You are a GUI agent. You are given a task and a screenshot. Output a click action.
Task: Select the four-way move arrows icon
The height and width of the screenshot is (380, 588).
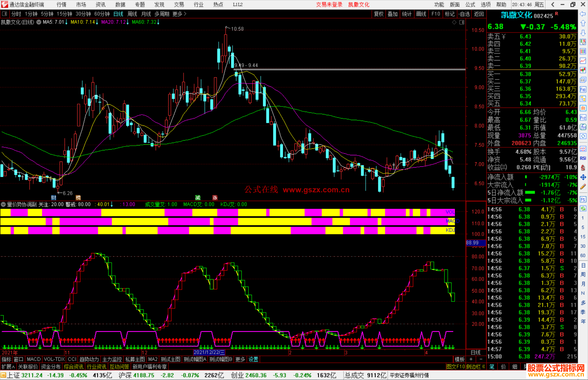click(583, 177)
